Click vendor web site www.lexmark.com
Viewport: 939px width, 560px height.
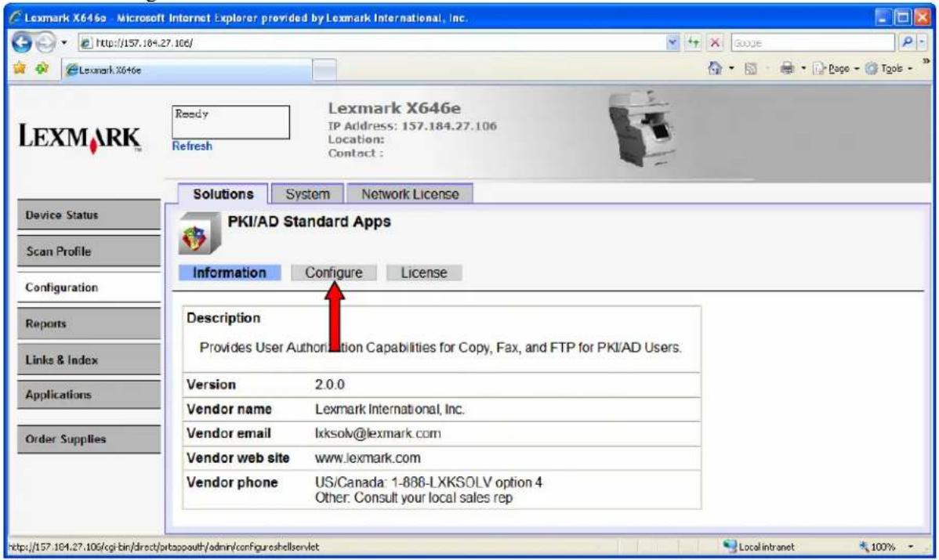pyautogui.click(x=368, y=458)
